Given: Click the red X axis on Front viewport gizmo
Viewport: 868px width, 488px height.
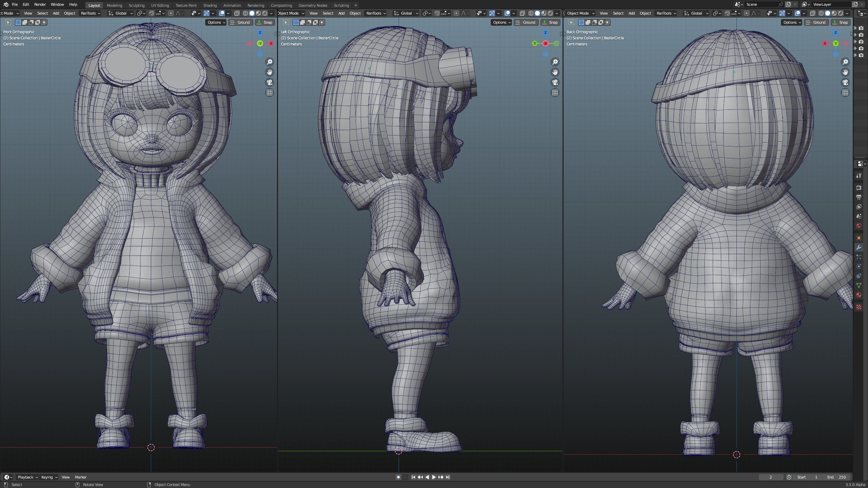Looking at the screenshot, I should click(271, 43).
